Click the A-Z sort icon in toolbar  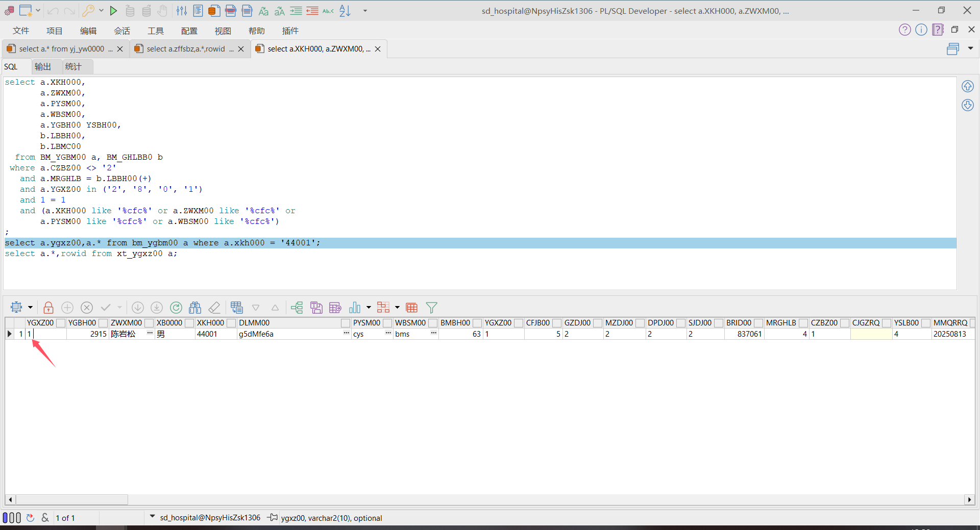(x=345, y=11)
